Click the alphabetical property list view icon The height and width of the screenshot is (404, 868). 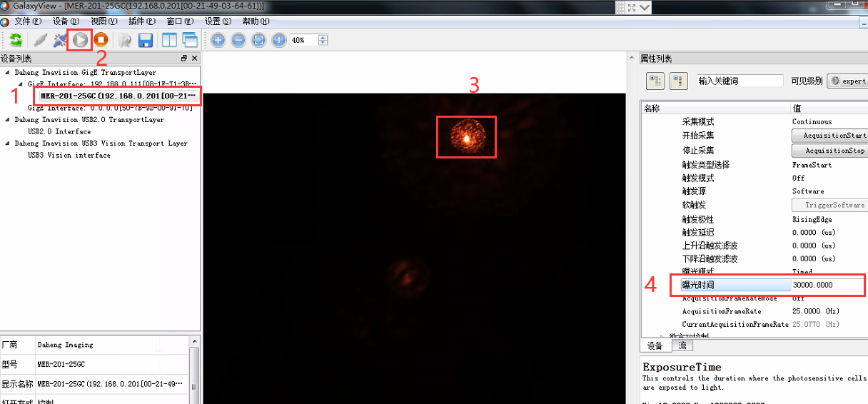point(678,81)
